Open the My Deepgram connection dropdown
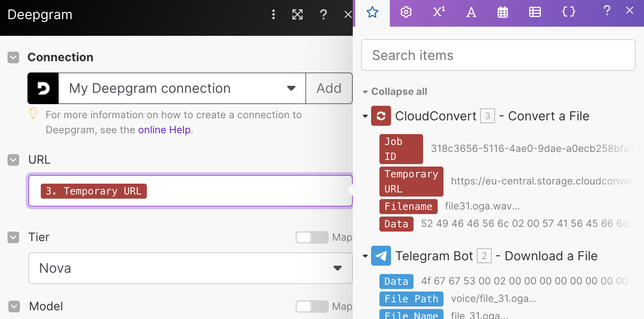644x319 pixels. tap(182, 88)
